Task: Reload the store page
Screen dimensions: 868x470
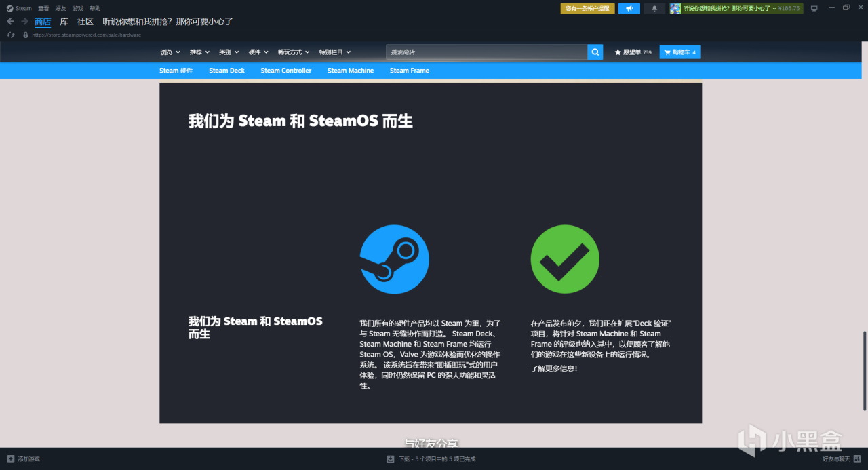Action: [11, 34]
